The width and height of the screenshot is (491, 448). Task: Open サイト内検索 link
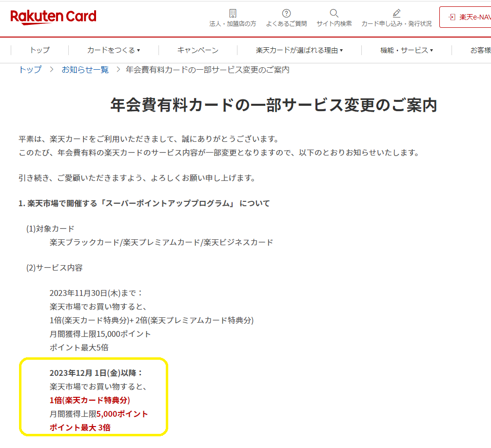[x=334, y=24]
